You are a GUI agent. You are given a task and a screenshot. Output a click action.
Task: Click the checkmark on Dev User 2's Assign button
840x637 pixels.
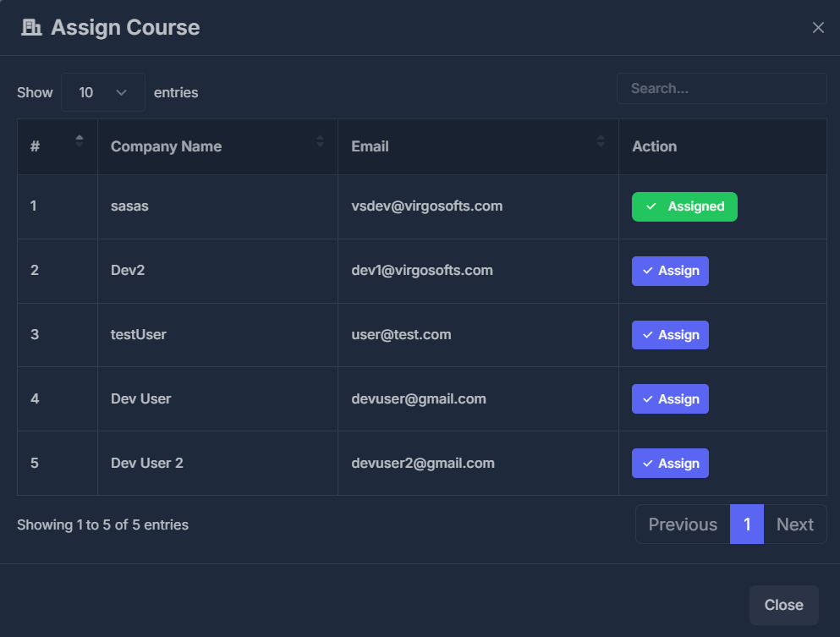tap(648, 463)
